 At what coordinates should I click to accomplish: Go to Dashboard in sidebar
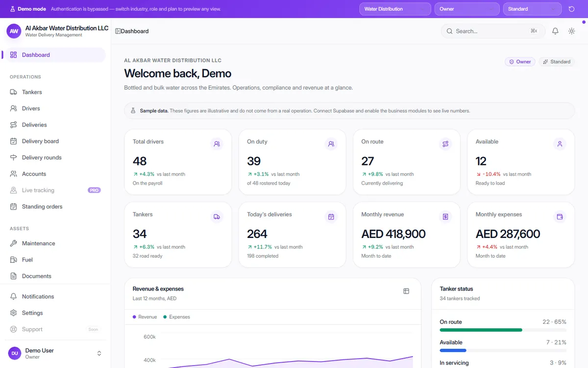54,55
